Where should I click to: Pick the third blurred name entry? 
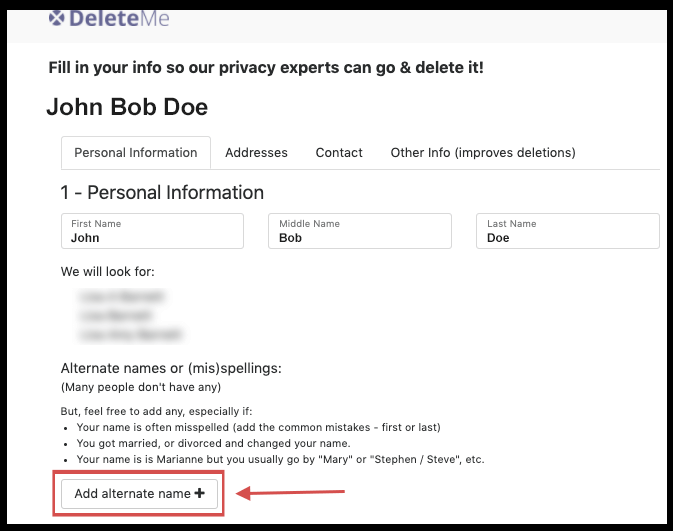131,335
